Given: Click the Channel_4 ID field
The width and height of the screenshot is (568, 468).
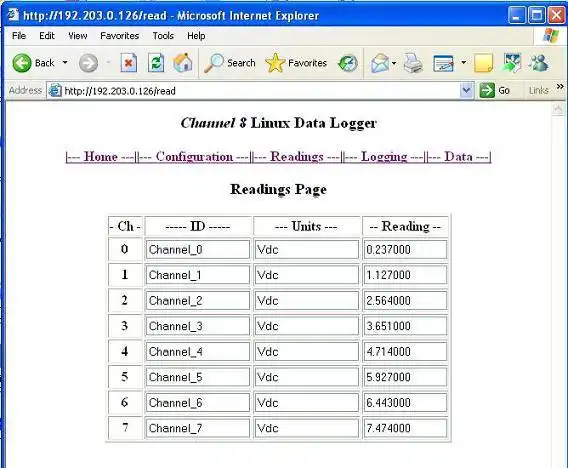Looking at the screenshot, I should coord(197,351).
